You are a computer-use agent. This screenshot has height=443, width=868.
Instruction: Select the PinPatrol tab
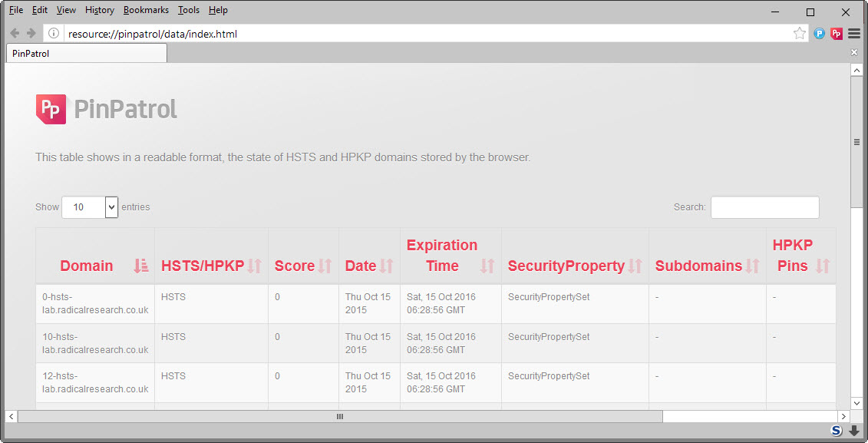pos(87,53)
